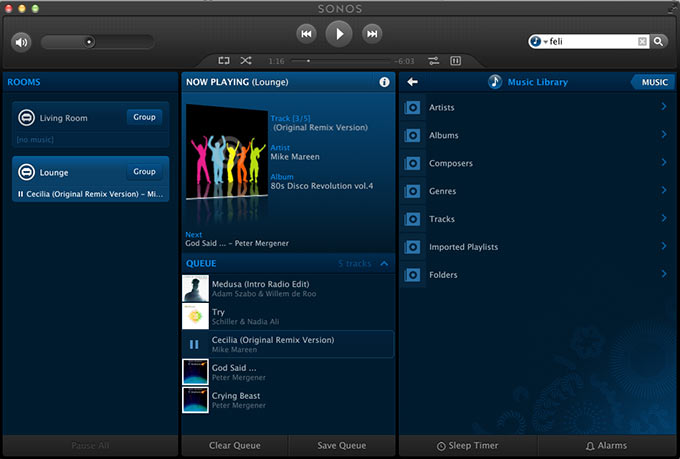Select Medusa (Intro Radio Edit) in queue
This screenshot has width=680, height=459.
click(x=288, y=289)
